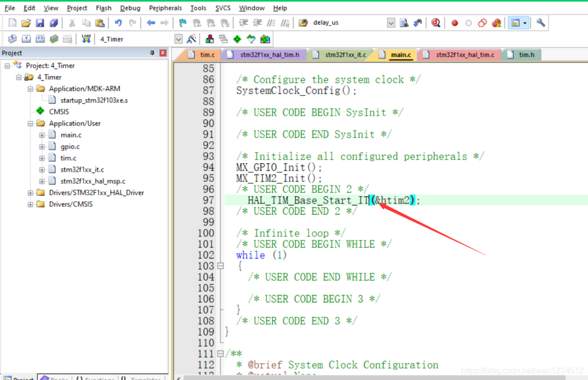
Task: Select startup_stm32f103xe.s in project tree
Action: pyautogui.click(x=94, y=100)
